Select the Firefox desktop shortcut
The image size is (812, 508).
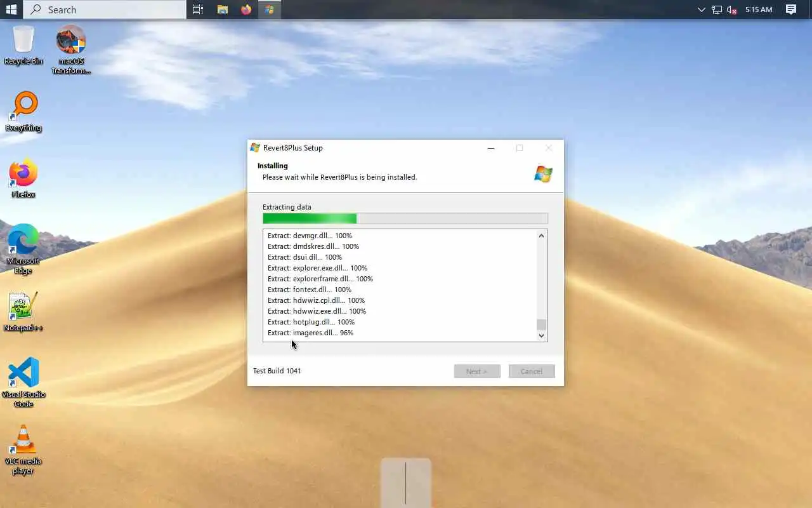point(23,178)
